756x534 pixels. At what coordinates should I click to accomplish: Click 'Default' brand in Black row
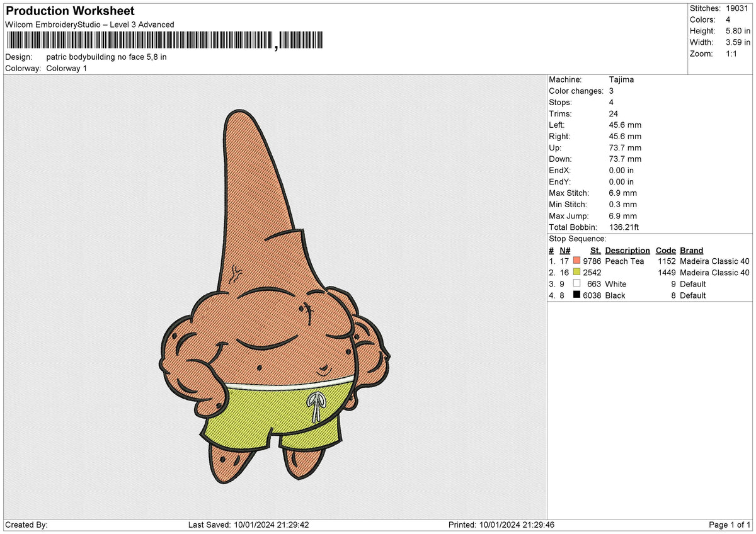tap(693, 295)
